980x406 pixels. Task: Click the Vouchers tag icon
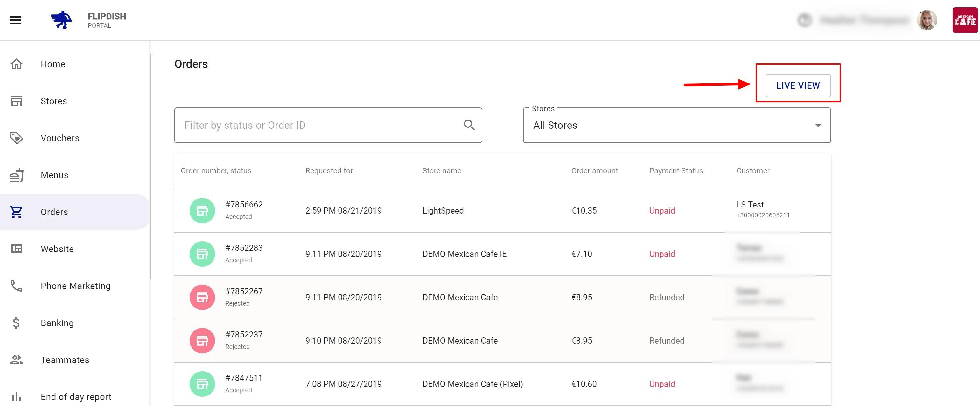(16, 138)
